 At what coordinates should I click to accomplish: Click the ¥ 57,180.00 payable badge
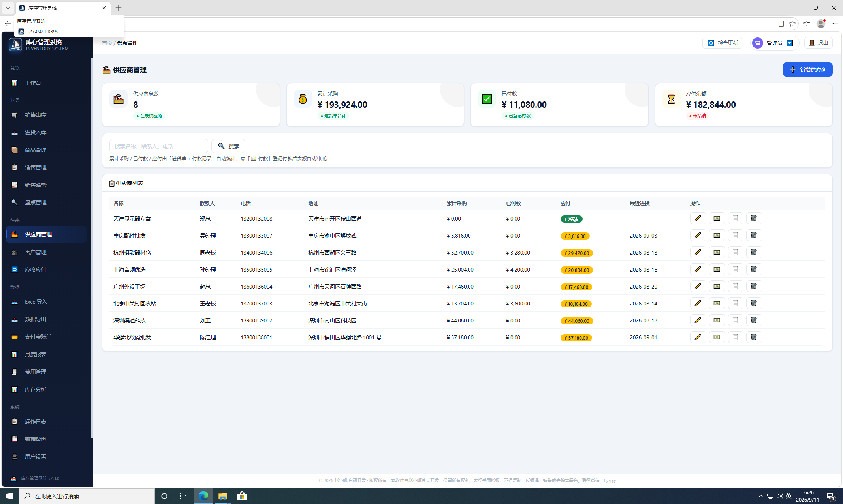point(576,338)
